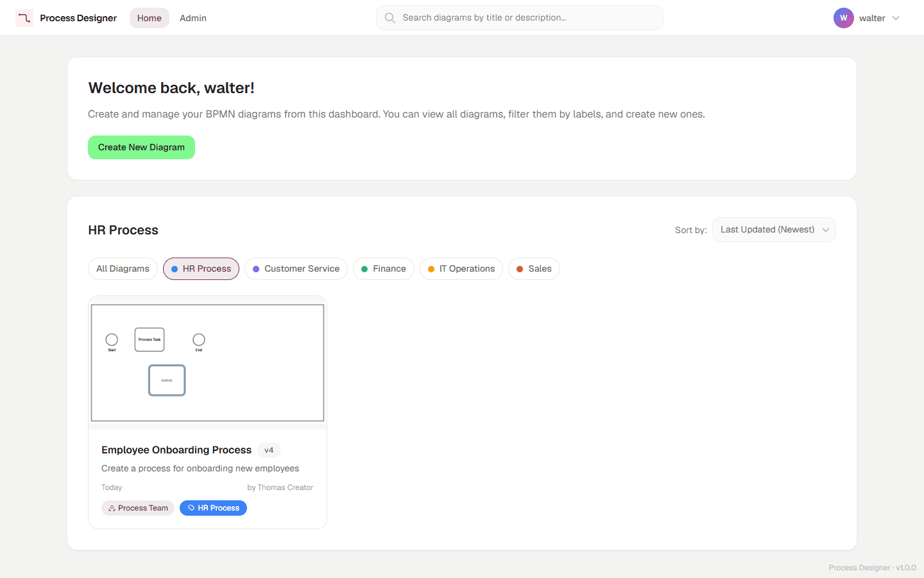The height and width of the screenshot is (578, 924).
Task: Toggle the HR Process filter chip
Action: click(x=201, y=268)
